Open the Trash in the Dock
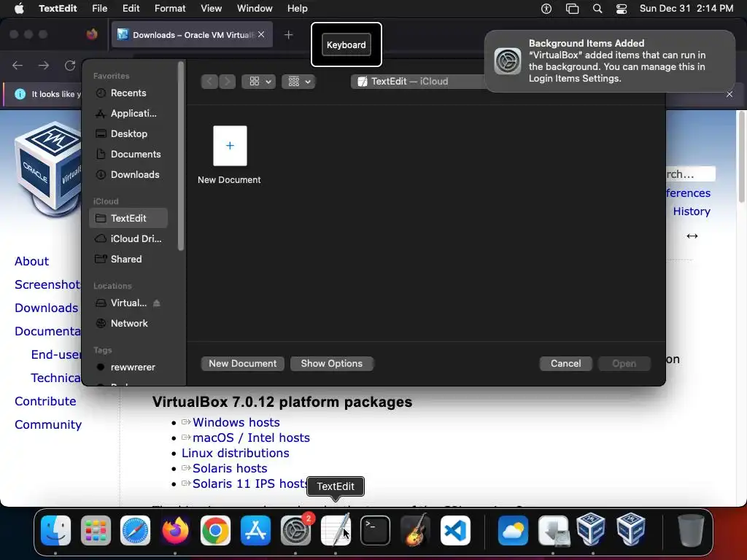This screenshot has height=560, width=747. (x=691, y=530)
